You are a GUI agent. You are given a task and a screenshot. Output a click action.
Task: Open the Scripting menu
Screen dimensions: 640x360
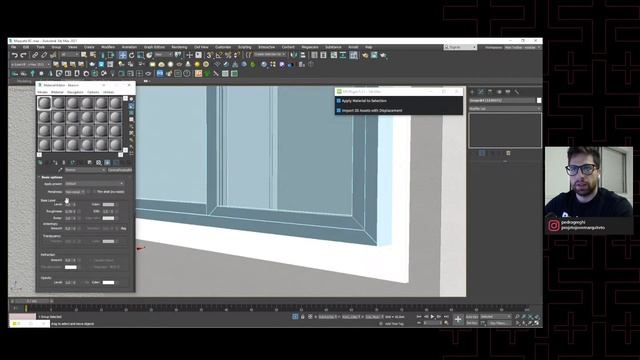244,47
